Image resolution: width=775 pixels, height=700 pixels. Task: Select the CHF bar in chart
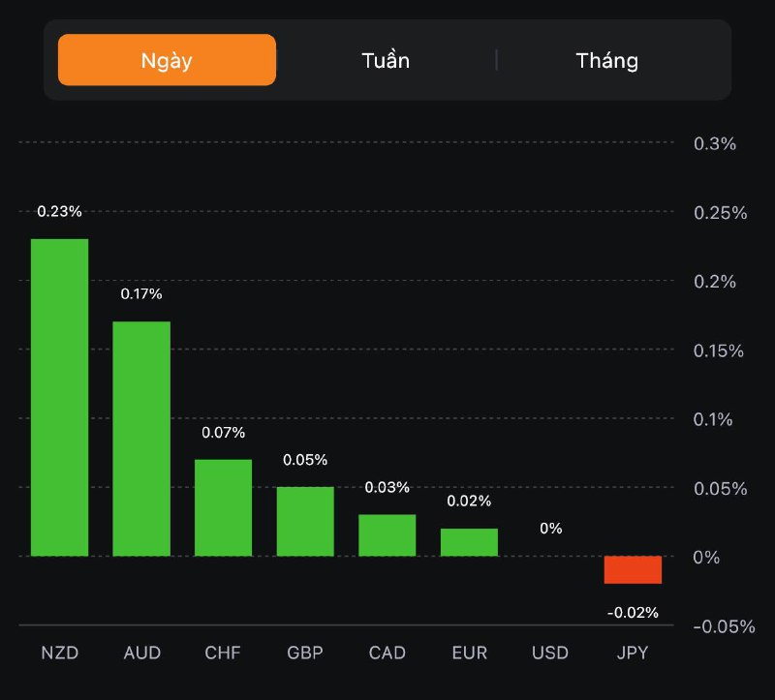pos(223,507)
